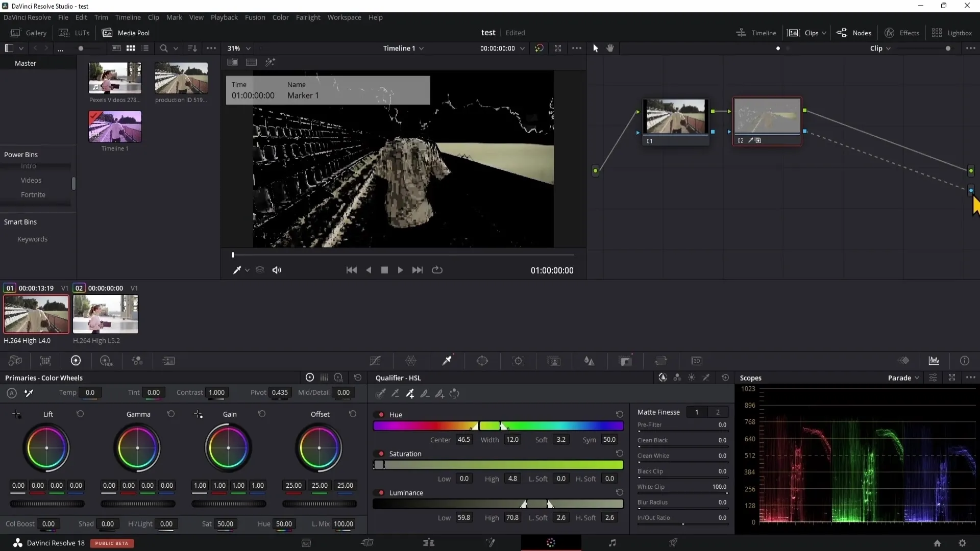The image size is (980, 551).
Task: Toggle the Luminance qualifier on/off
Action: (x=381, y=493)
